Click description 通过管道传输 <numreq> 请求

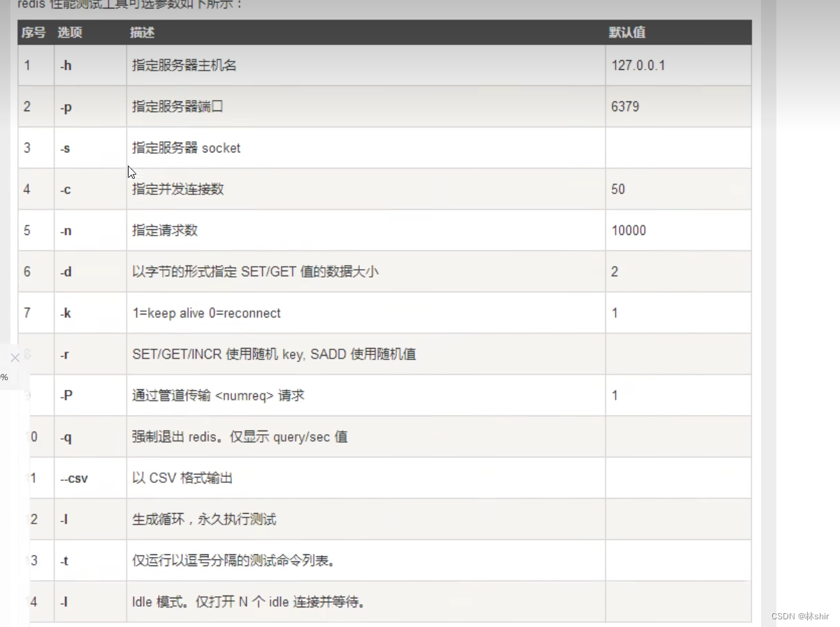(218, 396)
